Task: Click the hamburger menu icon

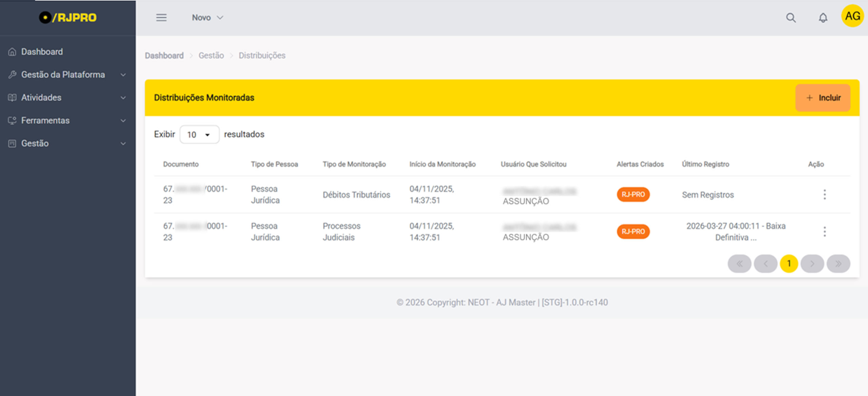Action: point(161,18)
